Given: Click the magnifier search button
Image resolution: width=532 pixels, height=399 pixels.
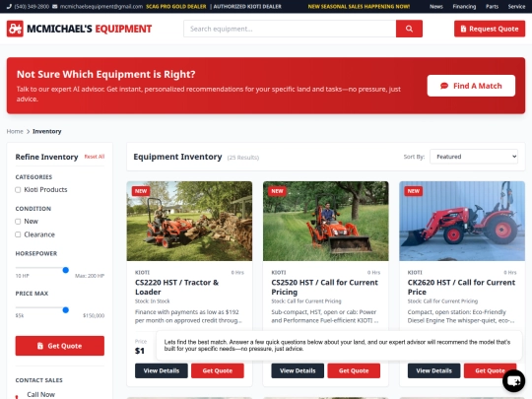Looking at the screenshot, I should click(409, 29).
